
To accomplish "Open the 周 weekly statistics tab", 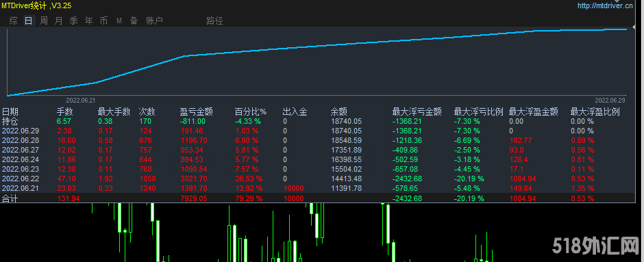I will tap(44, 21).
